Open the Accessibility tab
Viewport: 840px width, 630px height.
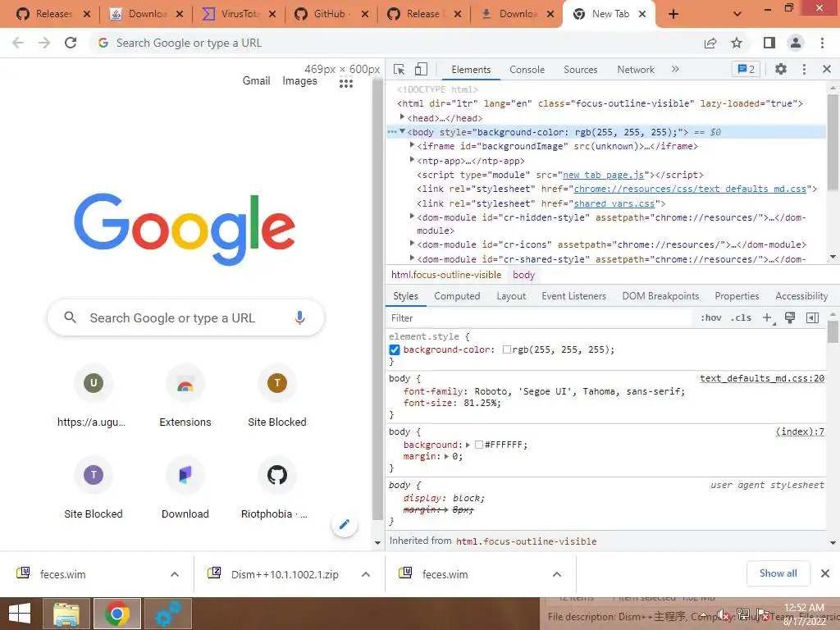[x=801, y=296]
